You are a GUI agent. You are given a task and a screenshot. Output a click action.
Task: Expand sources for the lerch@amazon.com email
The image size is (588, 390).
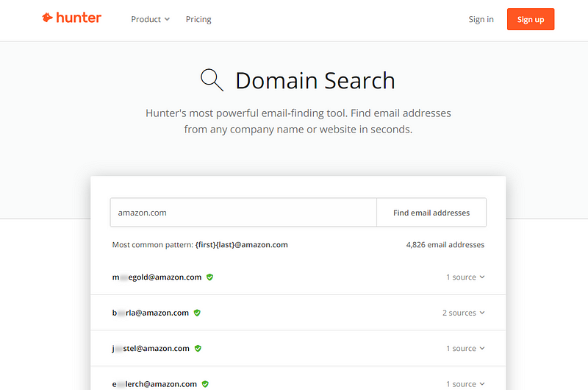[x=465, y=383]
